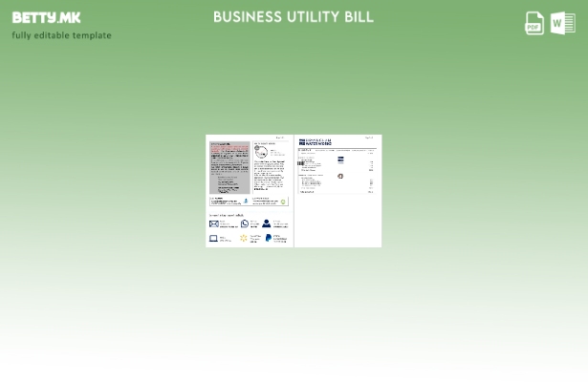
Task: Click the round seal on the right page
Action: (x=340, y=176)
